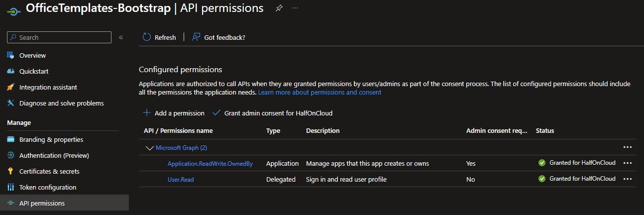Go to Overview in the sidebar
Viewport: 644px width, 215px height.
click(x=32, y=55)
